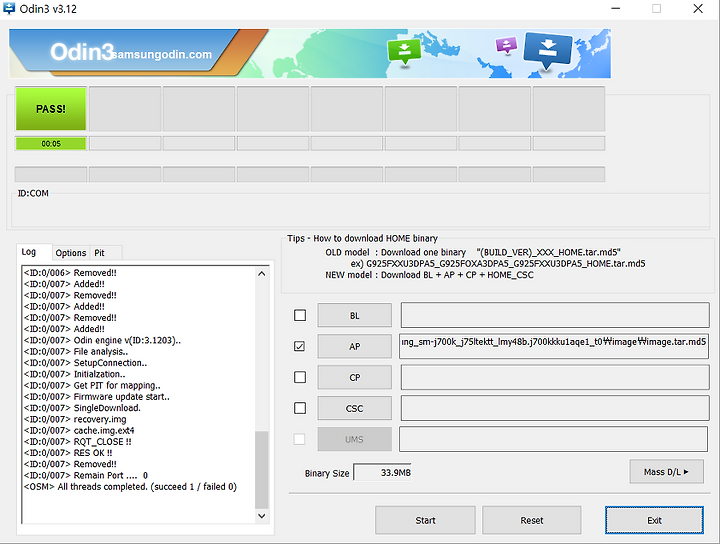Click the 00:05 progress bar
The width and height of the screenshot is (720, 544).
pyautogui.click(x=51, y=144)
